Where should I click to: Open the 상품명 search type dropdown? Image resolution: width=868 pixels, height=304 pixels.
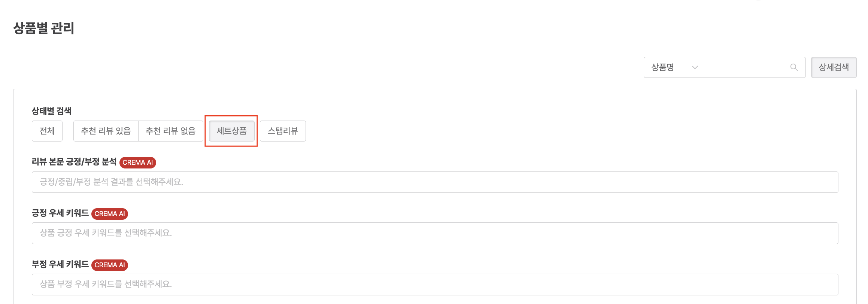pyautogui.click(x=674, y=67)
